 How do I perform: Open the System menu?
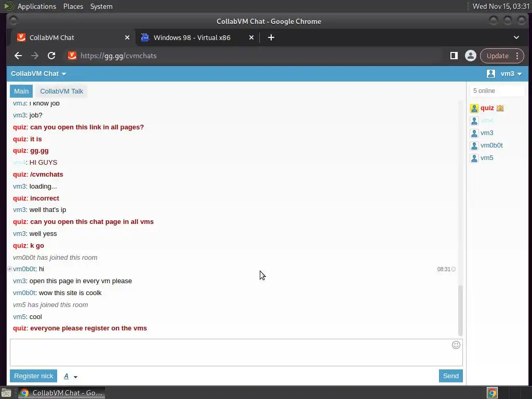[101, 6]
